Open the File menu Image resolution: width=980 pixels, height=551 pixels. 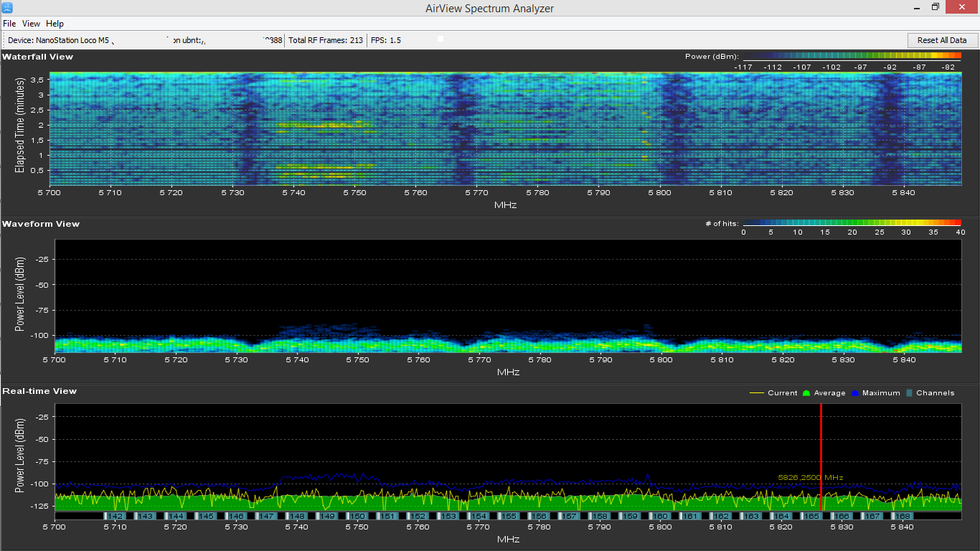point(9,24)
